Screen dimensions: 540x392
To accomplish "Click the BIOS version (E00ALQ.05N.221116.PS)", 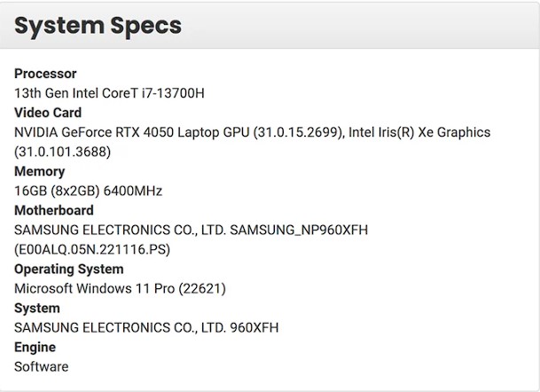I will click(92, 249).
